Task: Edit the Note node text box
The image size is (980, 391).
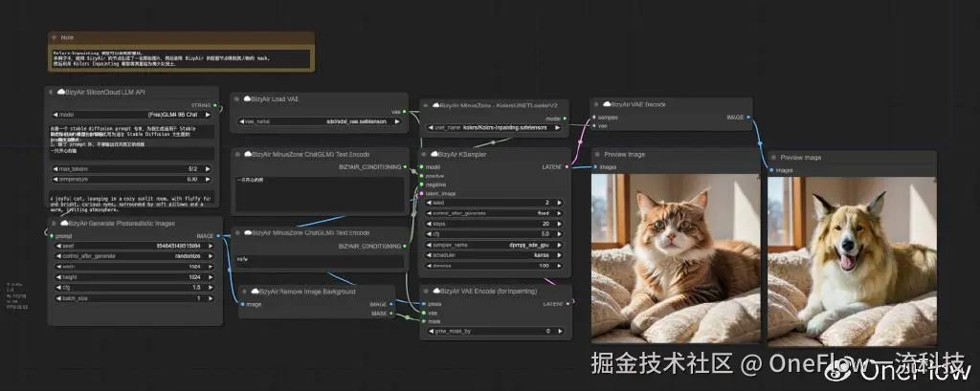Action: click(181, 58)
